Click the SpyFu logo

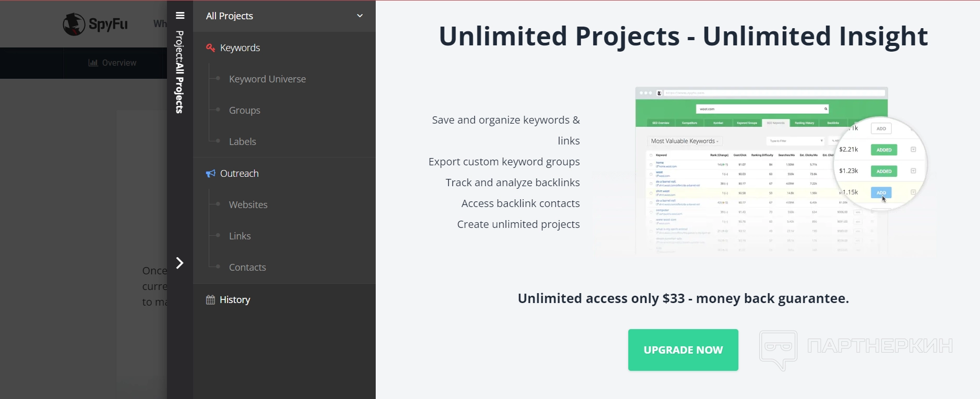(x=95, y=24)
